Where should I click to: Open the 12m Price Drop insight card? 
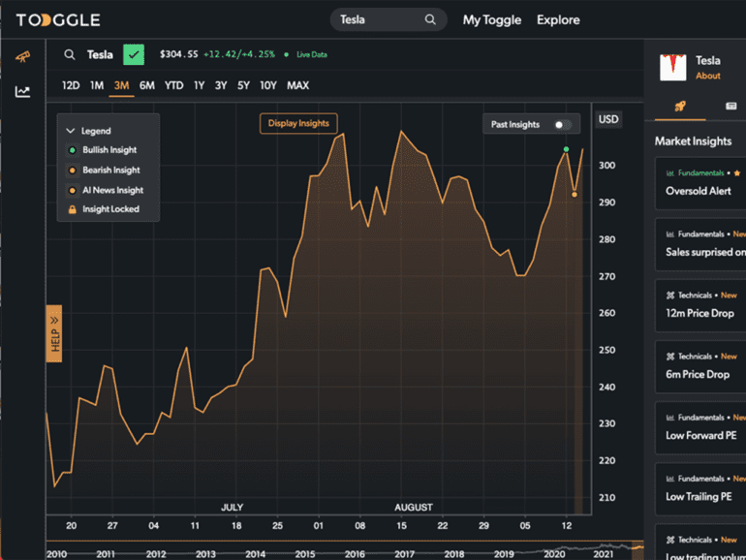pyautogui.click(x=700, y=305)
